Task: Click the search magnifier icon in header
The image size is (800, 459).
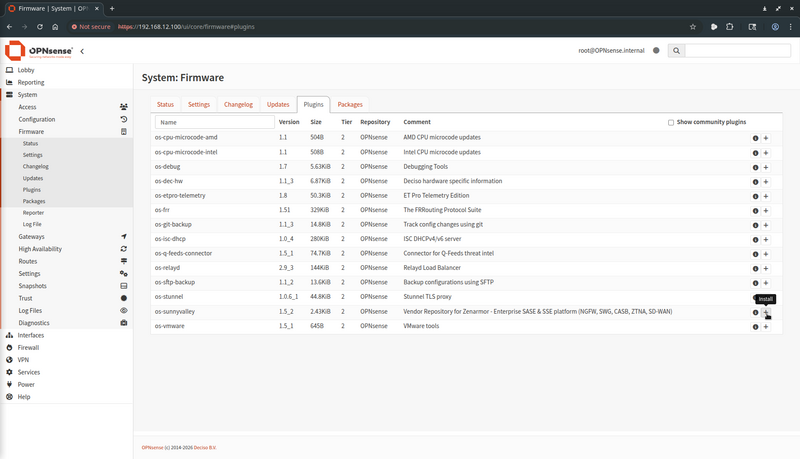Action: point(677,50)
